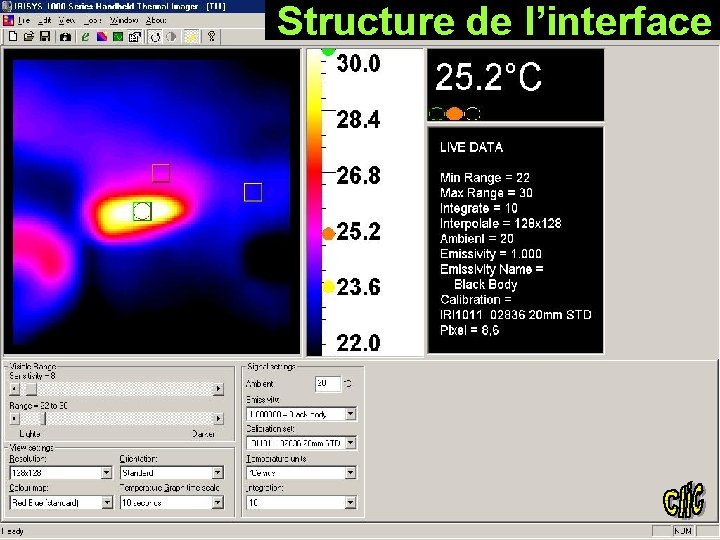The image size is (720, 540).
Task: Click the thermal document icon beside File menu
Action: [8, 21]
